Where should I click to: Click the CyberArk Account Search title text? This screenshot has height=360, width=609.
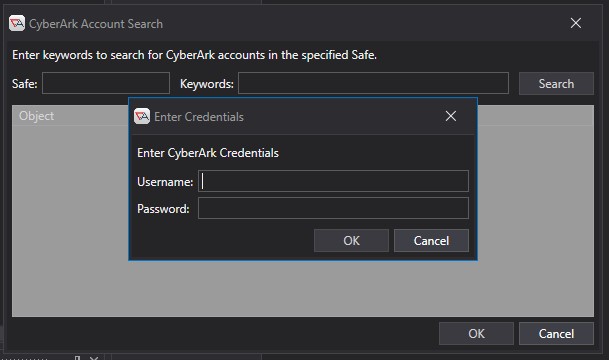[96, 24]
